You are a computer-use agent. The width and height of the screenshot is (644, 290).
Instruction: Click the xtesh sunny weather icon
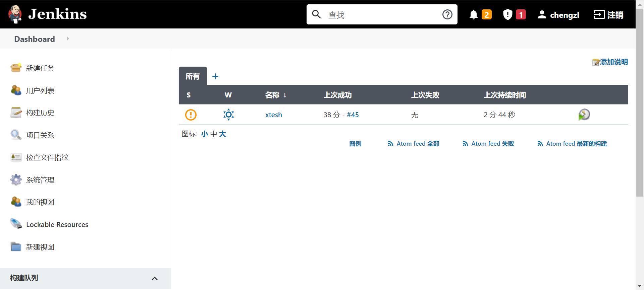point(229,115)
